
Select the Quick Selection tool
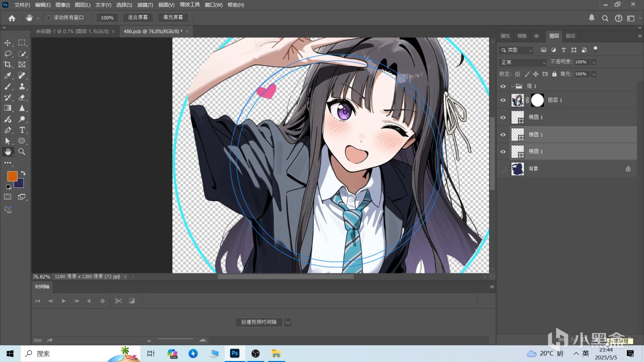22,54
